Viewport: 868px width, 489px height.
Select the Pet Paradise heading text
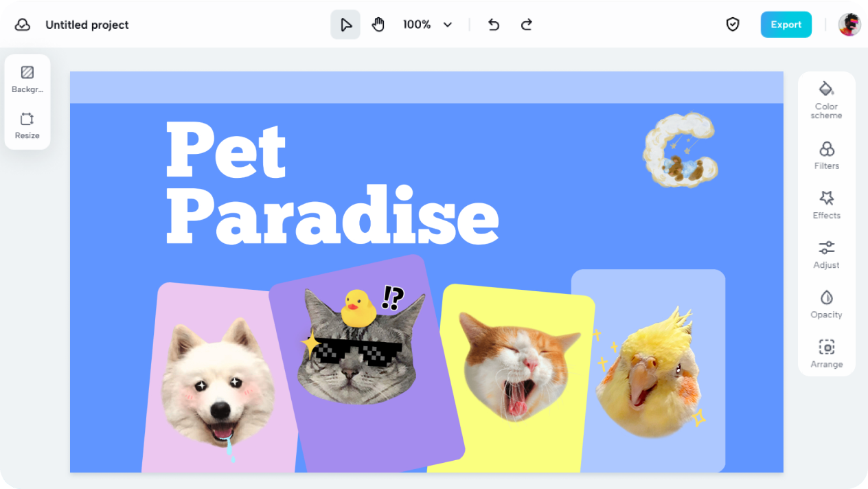tap(332, 183)
